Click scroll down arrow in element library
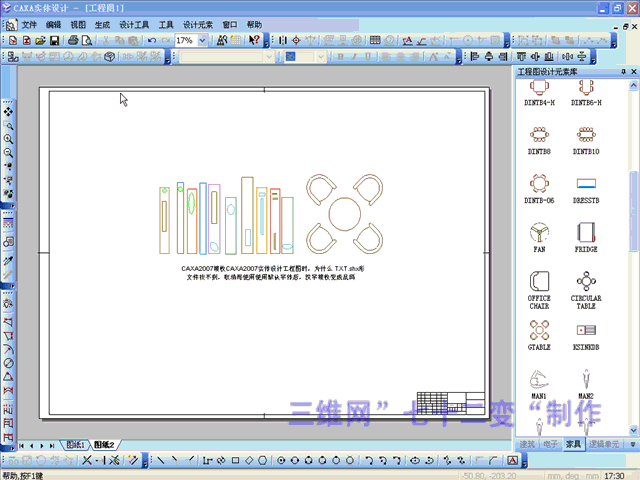This screenshot has width=640, height=480. tap(633, 430)
